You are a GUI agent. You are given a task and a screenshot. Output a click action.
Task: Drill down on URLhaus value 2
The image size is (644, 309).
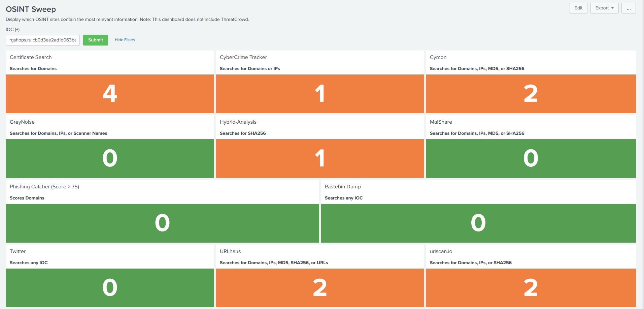(x=319, y=288)
